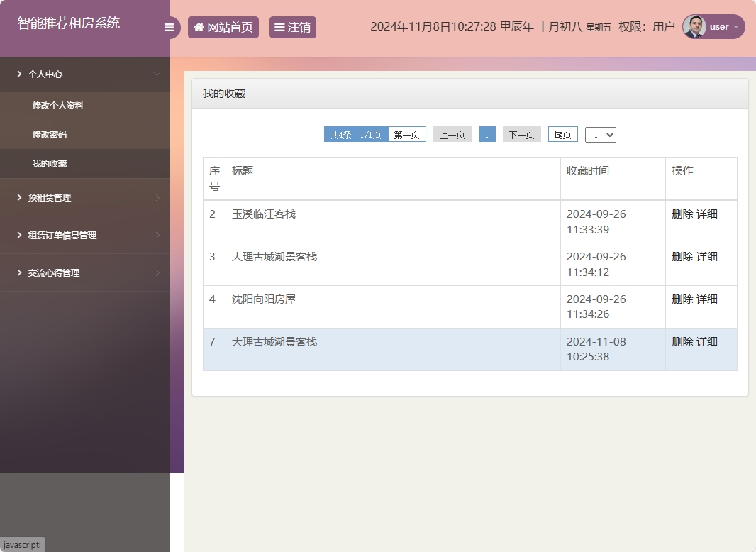The image size is (756, 552).
Task: Click page number 1 in pagination
Action: (487, 134)
